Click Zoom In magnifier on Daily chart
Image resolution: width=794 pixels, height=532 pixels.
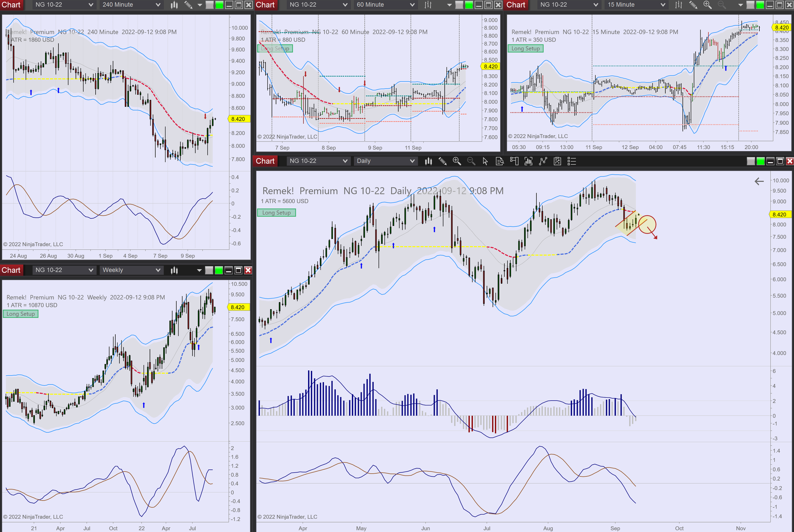[x=457, y=161]
